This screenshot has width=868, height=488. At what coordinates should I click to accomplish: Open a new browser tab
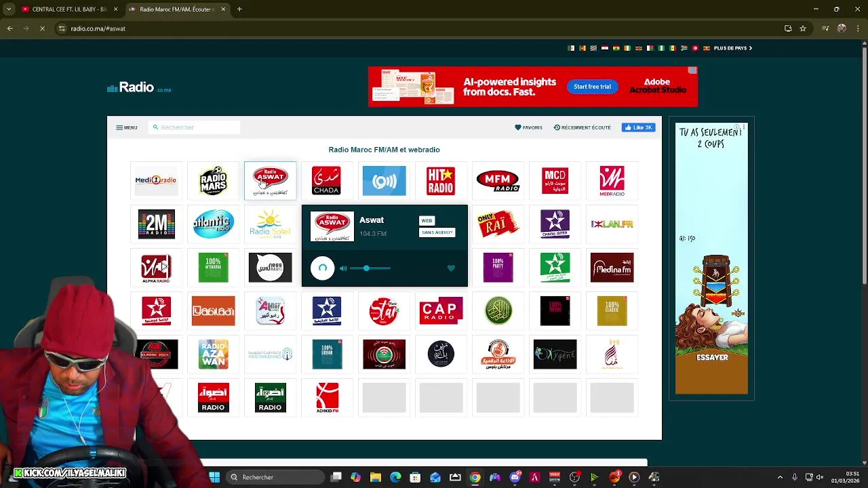(x=239, y=9)
